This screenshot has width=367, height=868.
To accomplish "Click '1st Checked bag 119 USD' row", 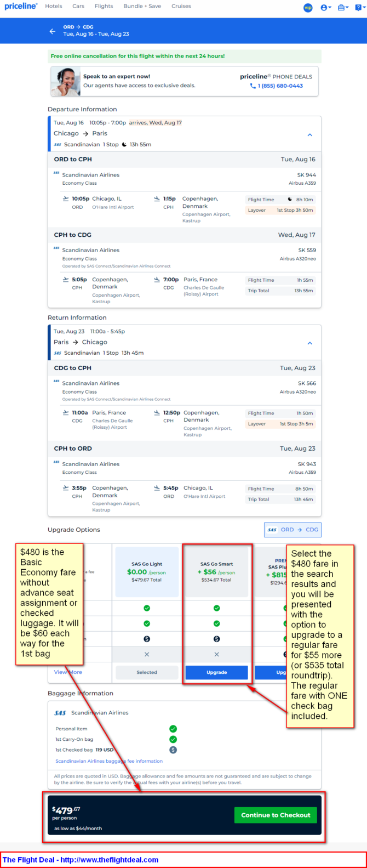I will tap(116, 750).
